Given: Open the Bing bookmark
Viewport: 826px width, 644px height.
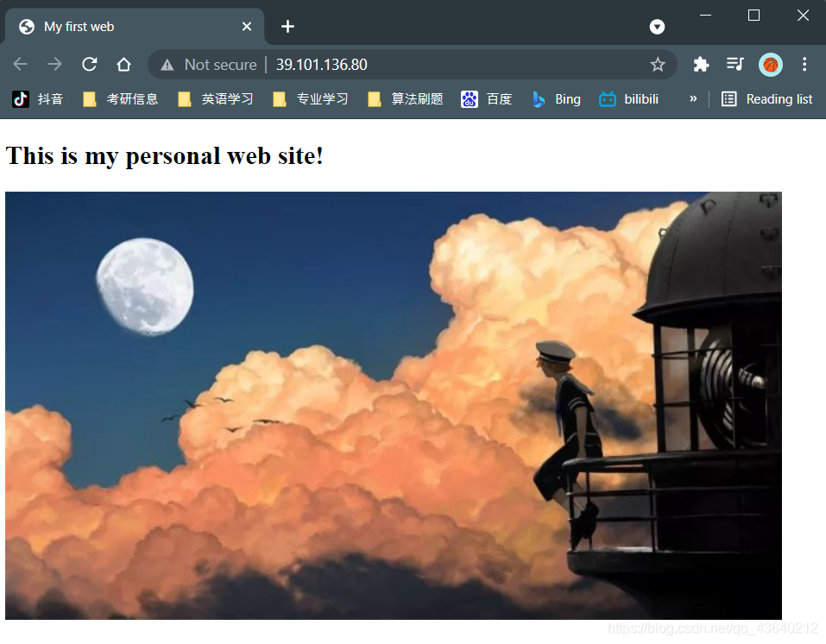Looking at the screenshot, I should [x=557, y=99].
